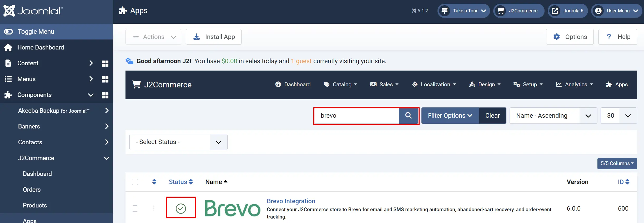
Task: Click the J2Commerce cart brand in navbar
Action: click(x=162, y=85)
